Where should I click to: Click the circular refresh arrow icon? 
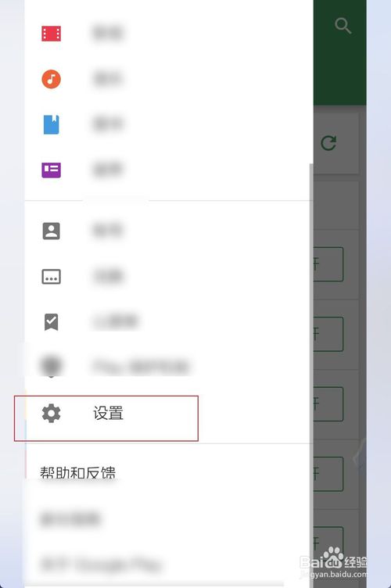[328, 143]
